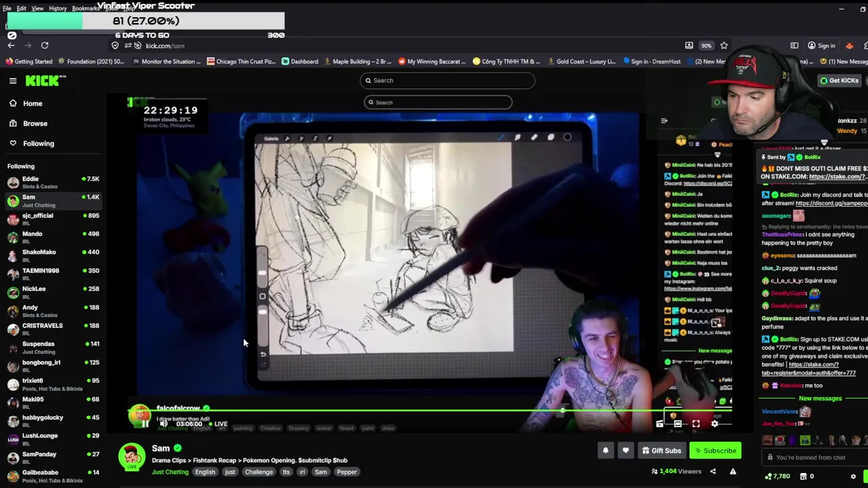Screen dimensions: 868x488
Task: Focus the second Search field below
Action: click(438, 102)
